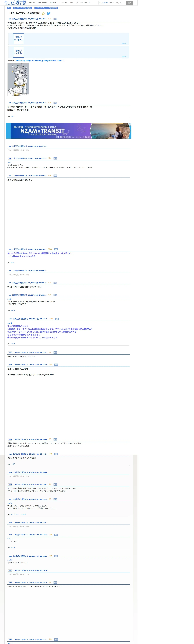Open the 利用規約 menu item
194x644 pixels.
(32, 3)
